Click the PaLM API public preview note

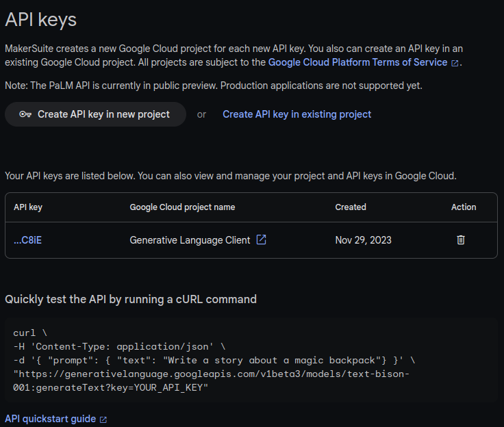[214, 86]
